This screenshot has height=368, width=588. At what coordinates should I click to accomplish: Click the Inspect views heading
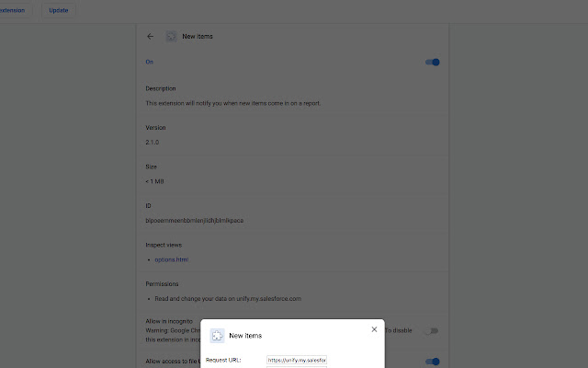(164, 245)
